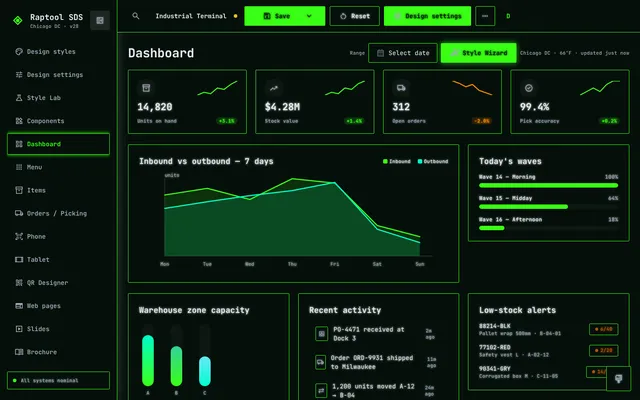Click the Orders / Picking truck icon
640x400 pixels.
coord(19,213)
